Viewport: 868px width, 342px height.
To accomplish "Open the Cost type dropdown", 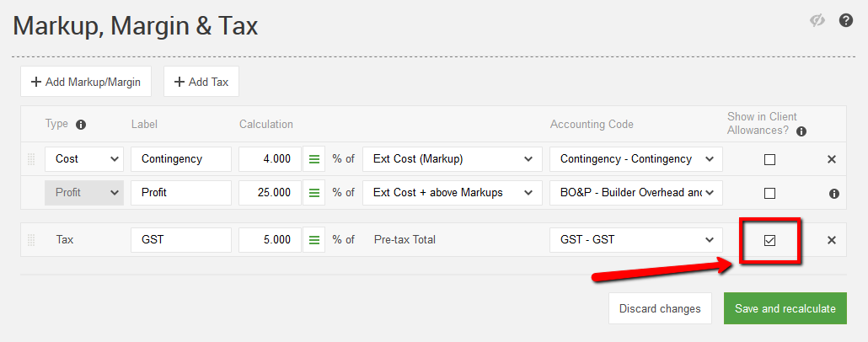I will click(84, 159).
